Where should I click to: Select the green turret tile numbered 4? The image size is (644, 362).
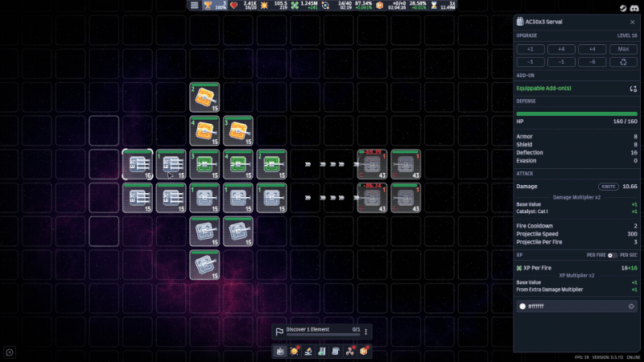(238, 165)
